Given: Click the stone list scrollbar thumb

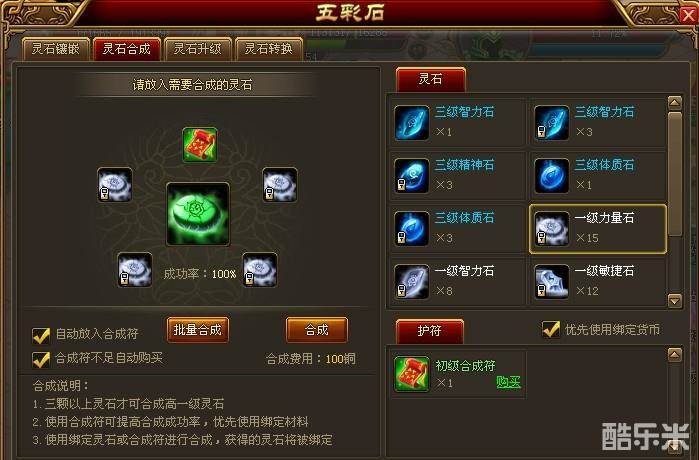Looking at the screenshot, I should [675, 174].
